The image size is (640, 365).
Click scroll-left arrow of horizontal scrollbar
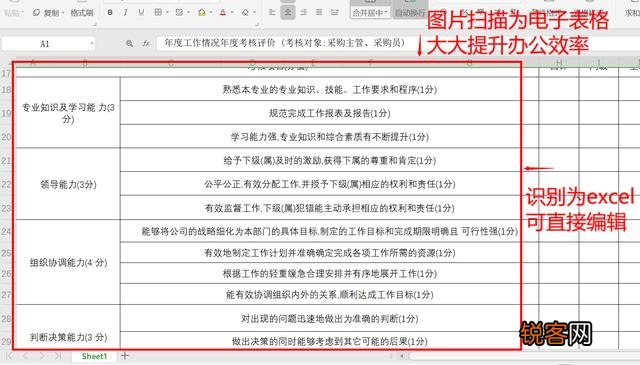pos(402,356)
